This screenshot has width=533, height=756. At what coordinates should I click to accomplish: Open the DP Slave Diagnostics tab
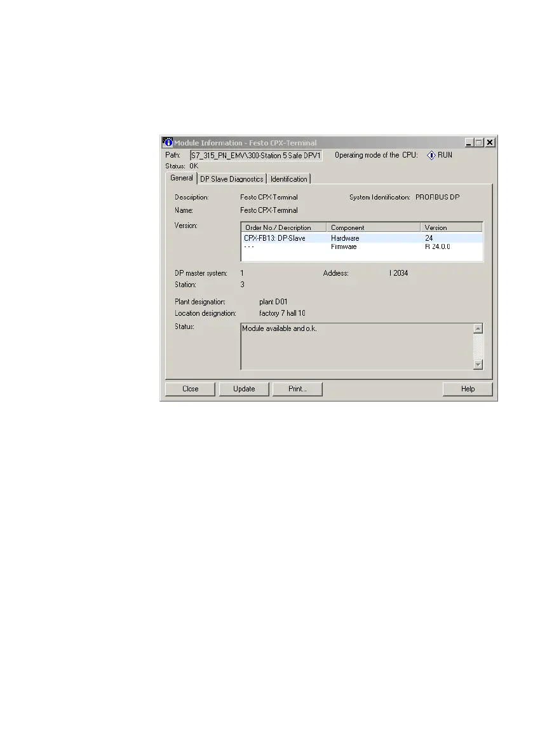[x=232, y=179]
